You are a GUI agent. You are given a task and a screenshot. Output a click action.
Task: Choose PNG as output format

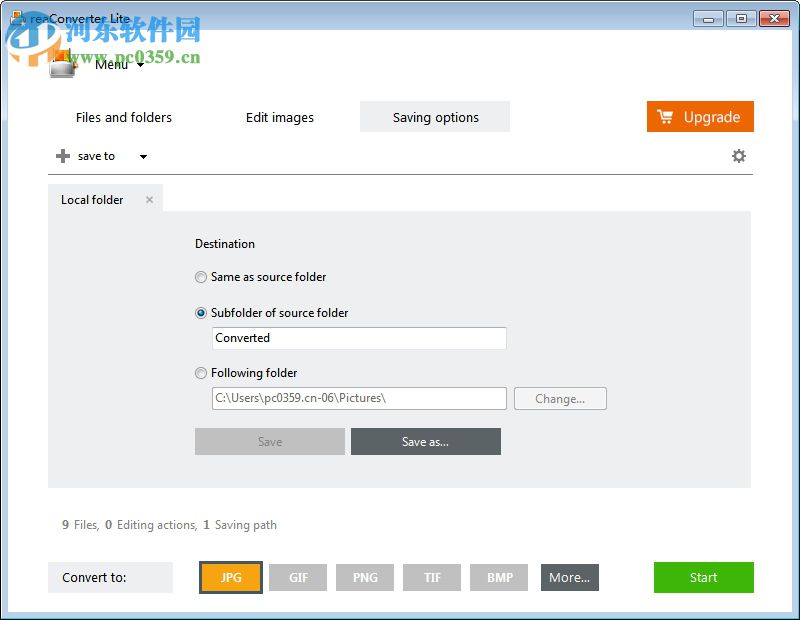pos(365,577)
